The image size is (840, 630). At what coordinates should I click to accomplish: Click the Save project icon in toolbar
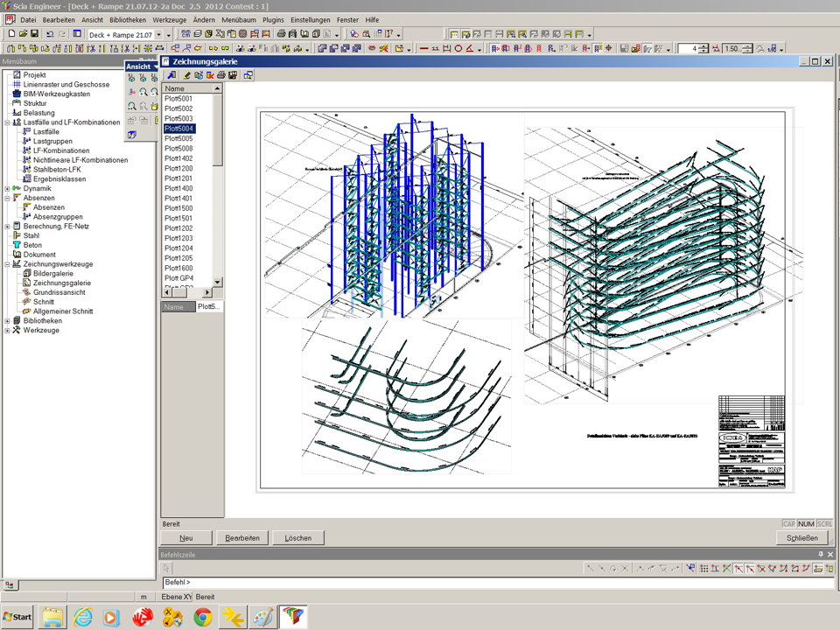[34, 34]
